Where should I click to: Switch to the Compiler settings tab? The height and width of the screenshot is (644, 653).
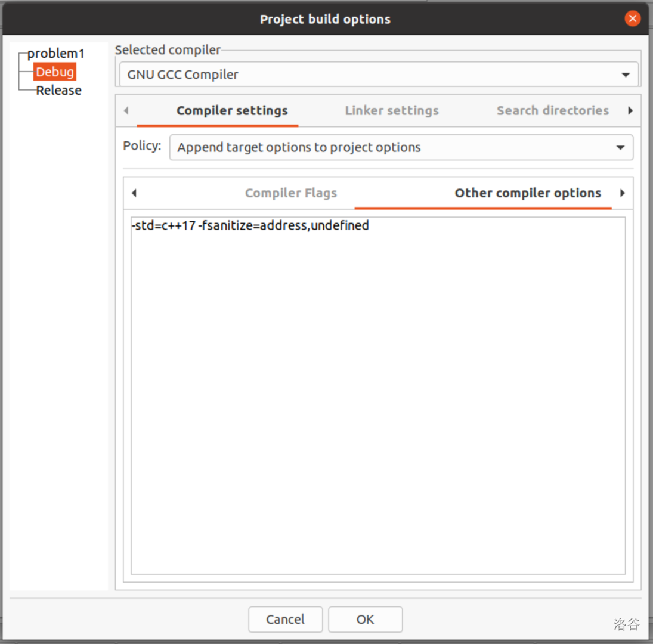(x=232, y=111)
